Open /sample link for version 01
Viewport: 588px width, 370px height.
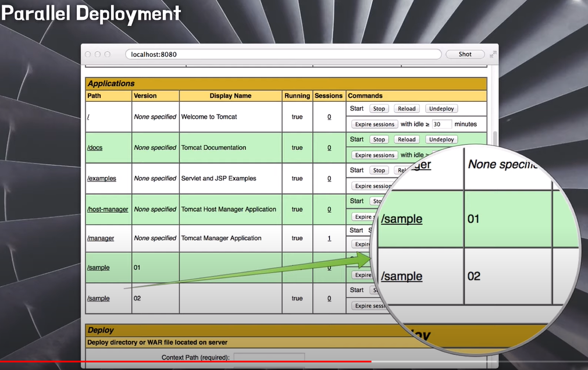[98, 268]
